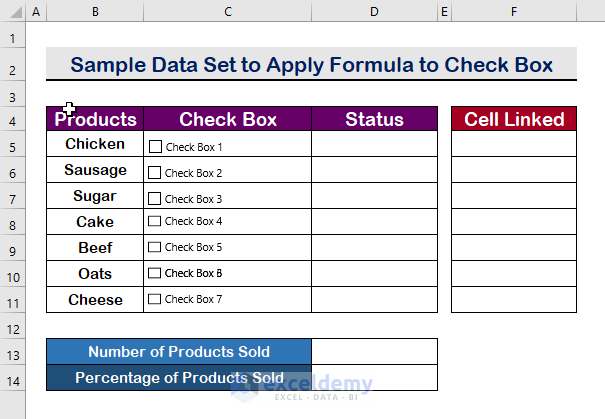Select the Status cell for Chicken
This screenshot has width=605, height=419.
(x=374, y=145)
